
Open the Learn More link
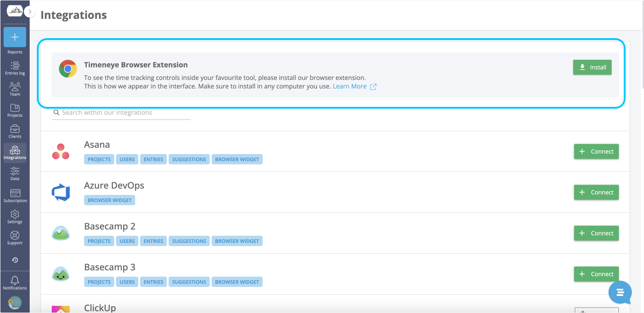pos(350,86)
